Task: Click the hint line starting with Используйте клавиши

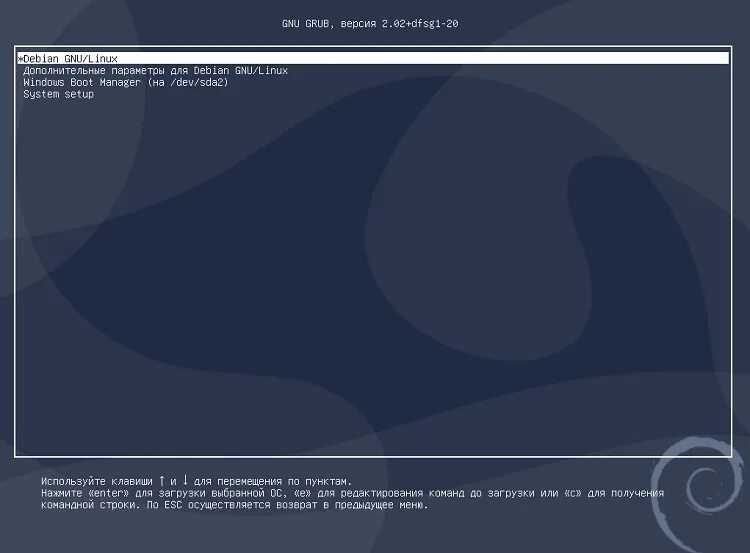Action: pyautogui.click(x=196, y=481)
